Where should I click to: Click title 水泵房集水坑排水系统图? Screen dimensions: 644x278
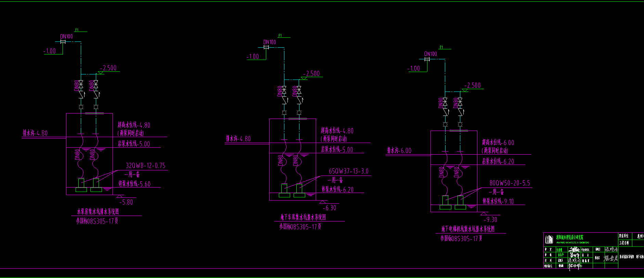coord(98,211)
